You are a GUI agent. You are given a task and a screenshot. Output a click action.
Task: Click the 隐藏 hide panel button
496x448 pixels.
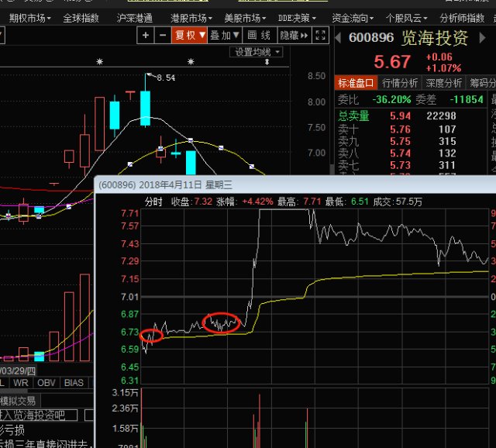(294, 35)
